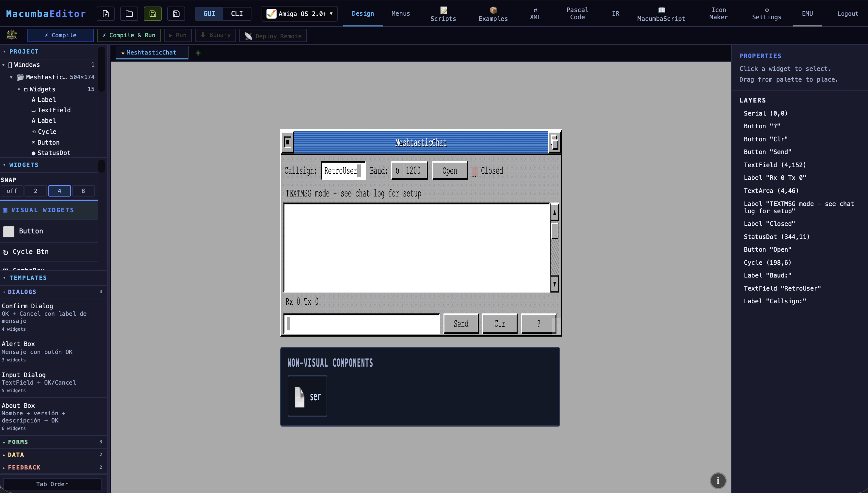
Task: Select the MeshtasticChat document tab
Action: click(152, 53)
